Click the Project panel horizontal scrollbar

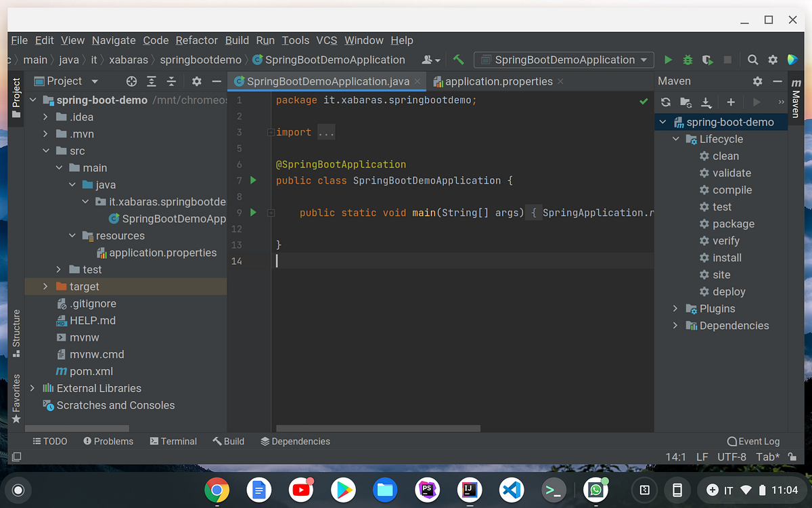pos(77,428)
